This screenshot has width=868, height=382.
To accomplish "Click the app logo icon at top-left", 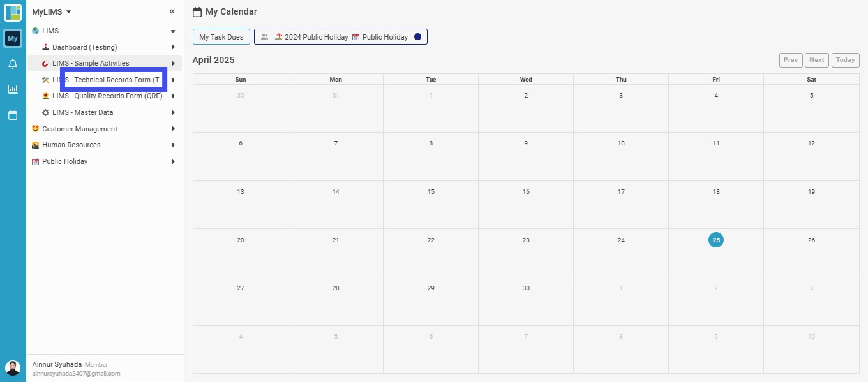I will pos(13,12).
